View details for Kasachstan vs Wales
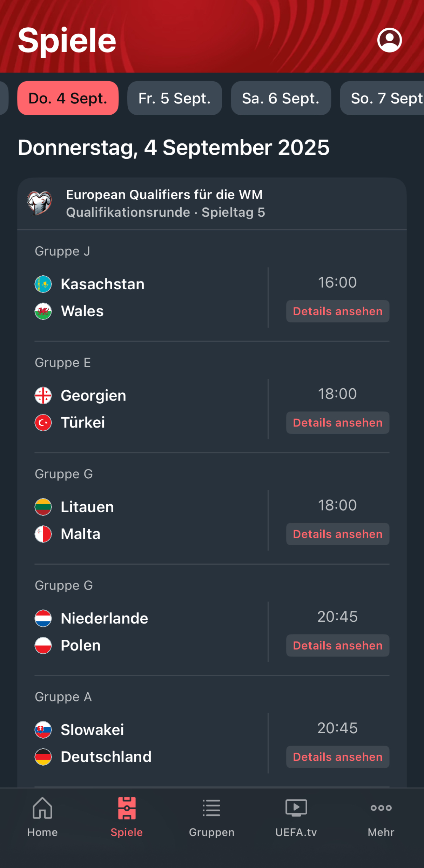Viewport: 424px width, 868px height. (338, 311)
